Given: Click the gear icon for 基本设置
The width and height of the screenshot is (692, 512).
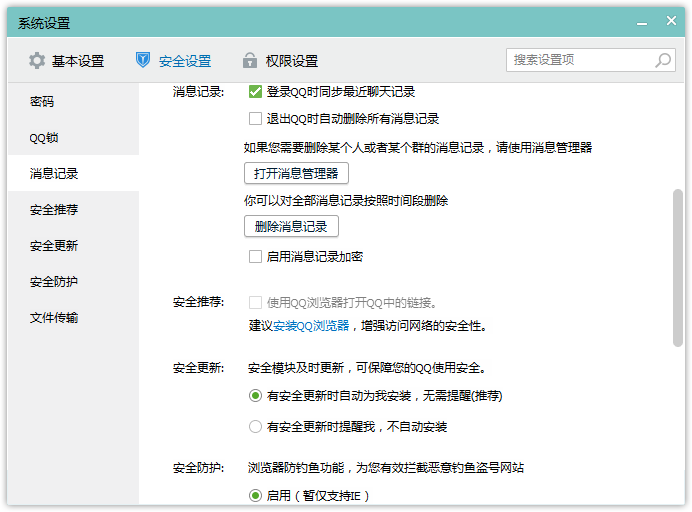Looking at the screenshot, I should 37,60.
